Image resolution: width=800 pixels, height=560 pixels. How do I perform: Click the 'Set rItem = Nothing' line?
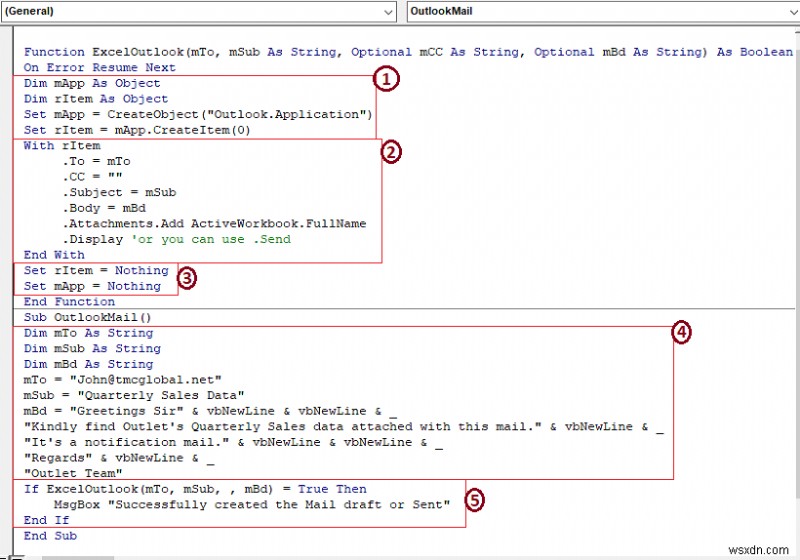[x=96, y=270]
